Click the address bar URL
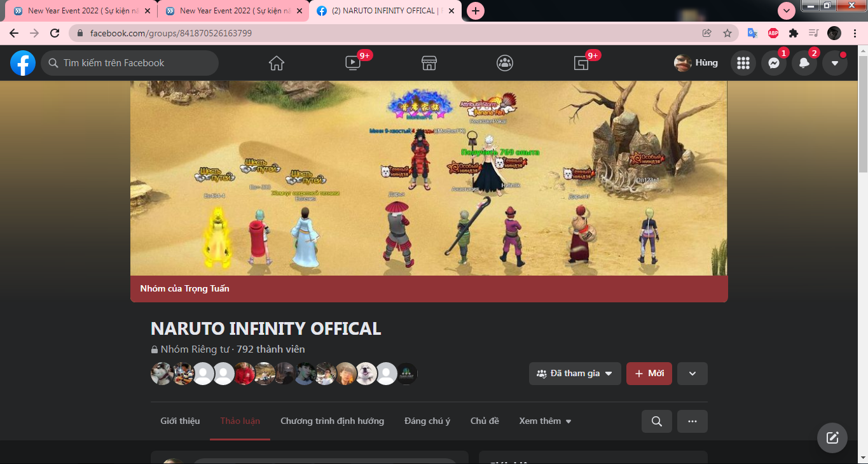Image resolution: width=868 pixels, height=464 pixels. click(x=171, y=33)
